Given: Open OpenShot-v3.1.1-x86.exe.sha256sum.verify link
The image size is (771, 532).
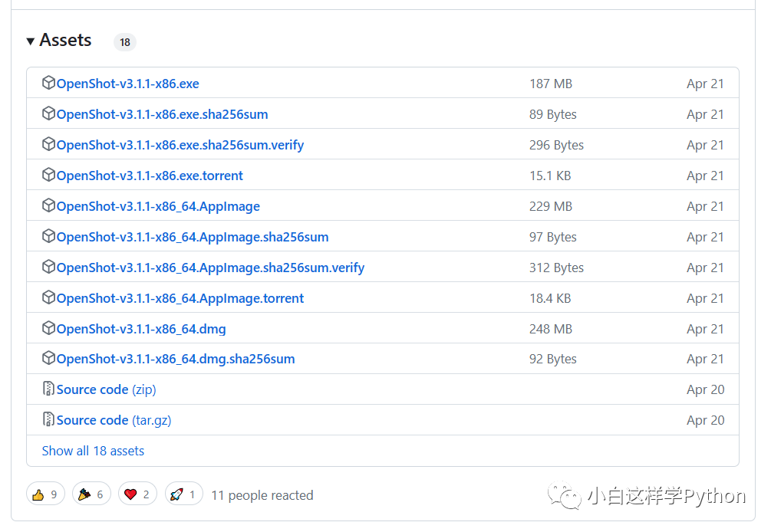Looking at the screenshot, I should click(x=180, y=145).
